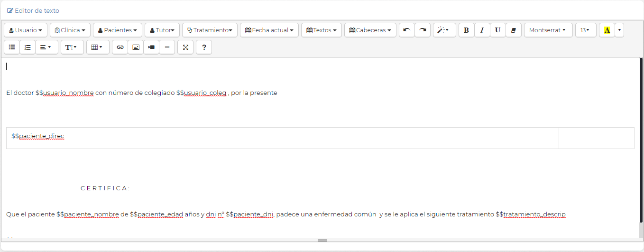Click the table cell containing $$paciente_direc
This screenshot has width=644, height=252.
pyautogui.click(x=244, y=138)
